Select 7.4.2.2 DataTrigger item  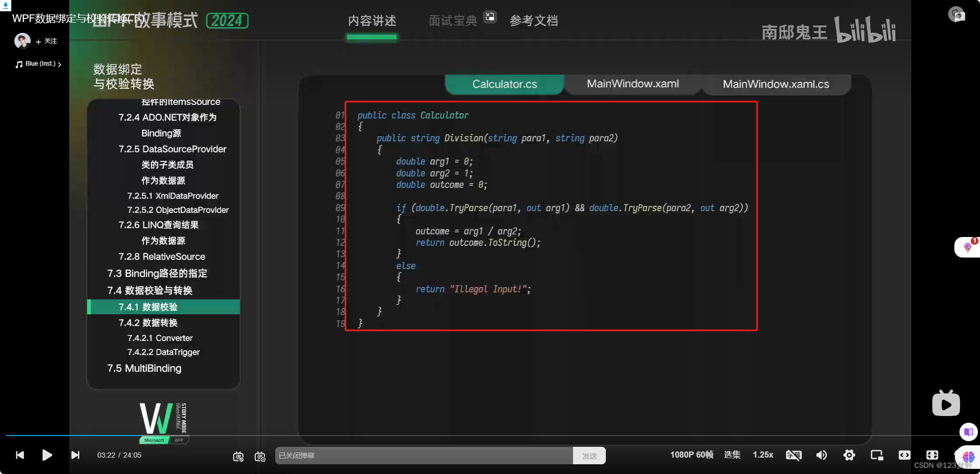coord(164,352)
